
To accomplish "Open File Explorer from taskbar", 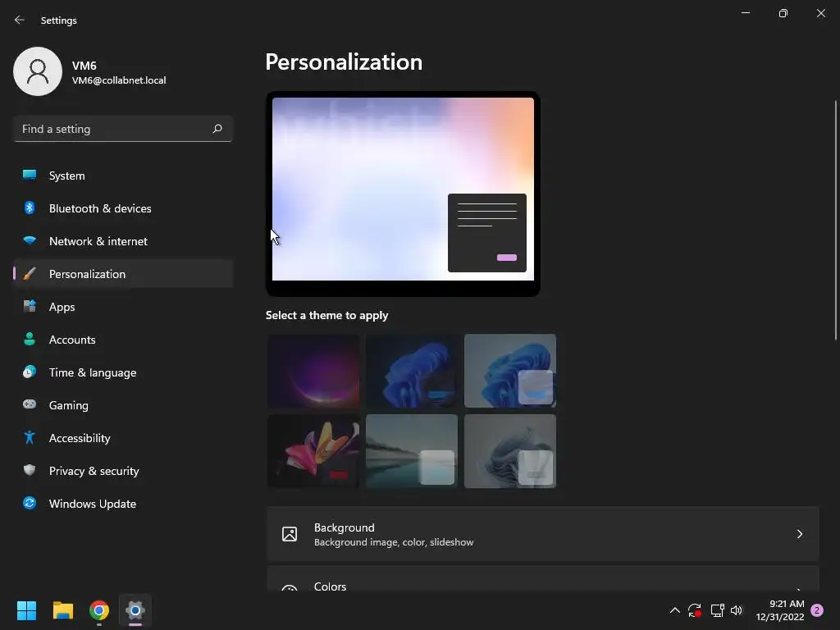I will click(62, 610).
